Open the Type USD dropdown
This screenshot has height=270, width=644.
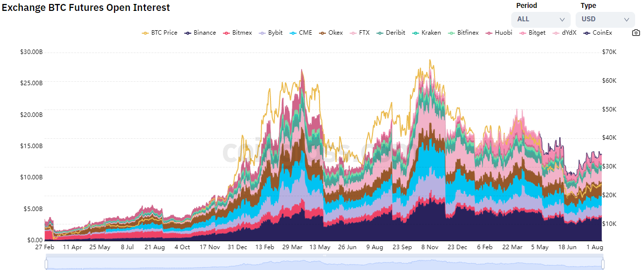pos(604,19)
